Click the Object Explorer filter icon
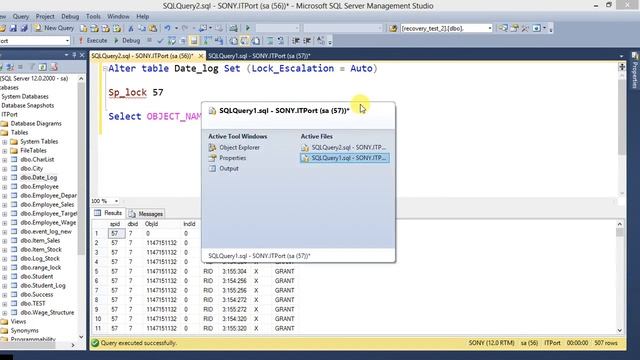This screenshot has width=640, height=360. [x=32, y=67]
